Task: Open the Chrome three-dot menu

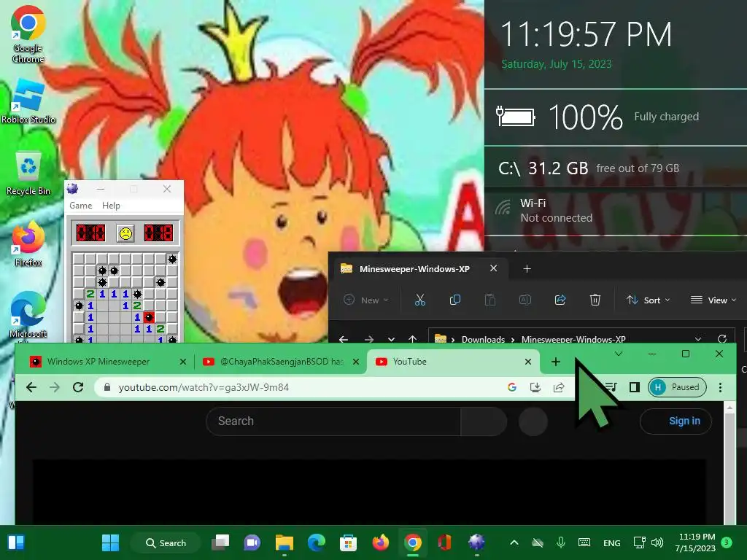Action: (720, 387)
